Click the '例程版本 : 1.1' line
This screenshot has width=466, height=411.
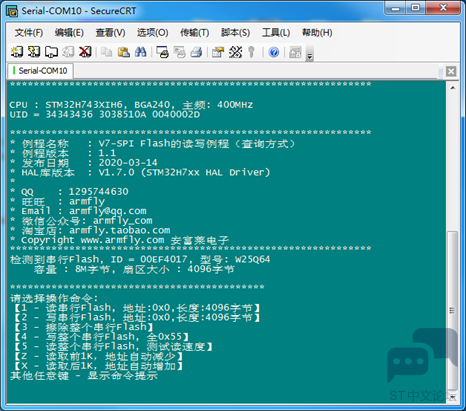(63, 153)
